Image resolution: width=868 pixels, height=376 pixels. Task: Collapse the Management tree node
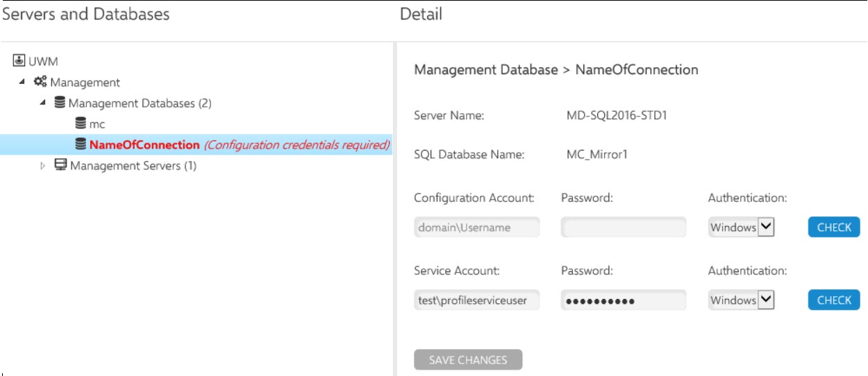coord(22,83)
